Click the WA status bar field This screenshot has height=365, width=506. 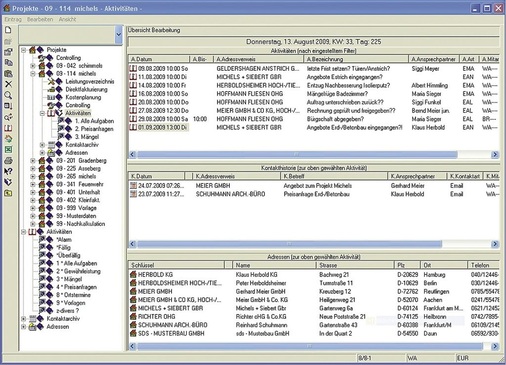pyautogui.click(x=430, y=358)
